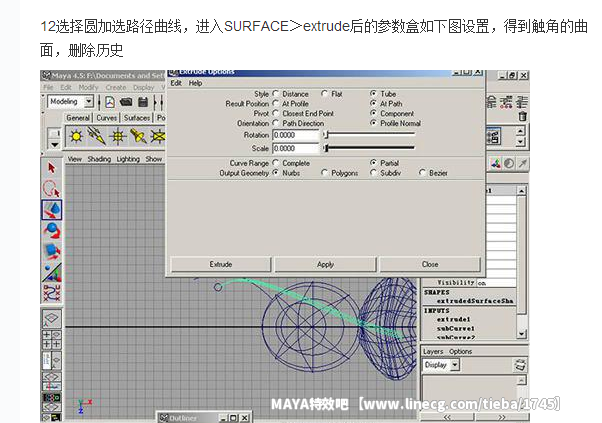Click the Visibility value field showing on
The image size is (602, 423).
496,283
